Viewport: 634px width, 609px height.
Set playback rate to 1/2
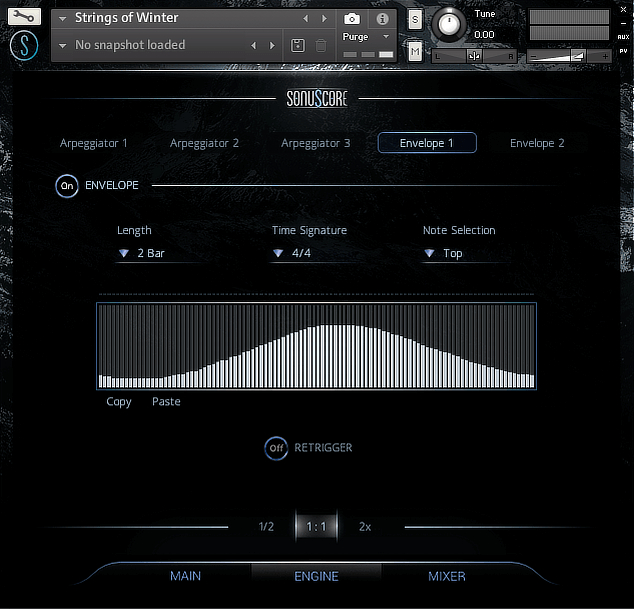[x=266, y=527]
